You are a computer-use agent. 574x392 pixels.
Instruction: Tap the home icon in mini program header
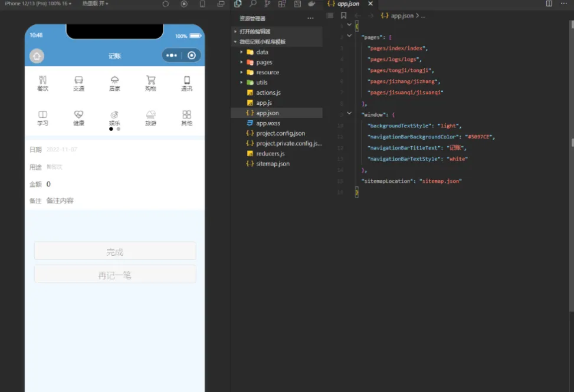[x=37, y=56]
